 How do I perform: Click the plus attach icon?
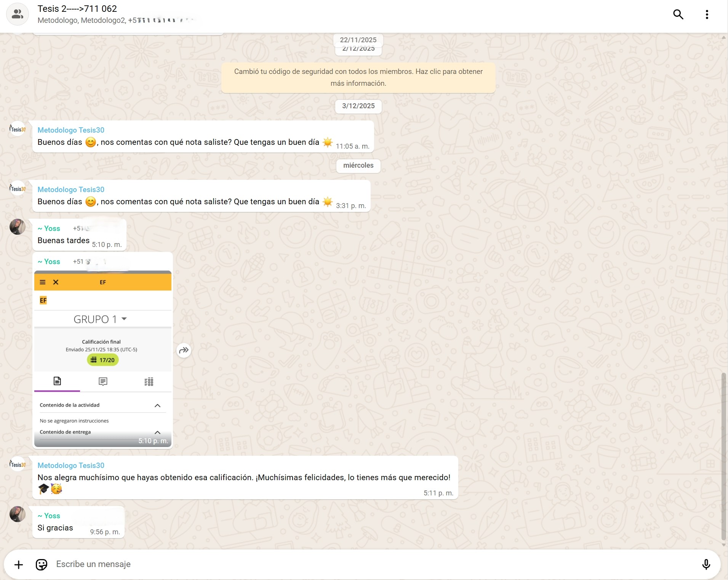click(x=19, y=564)
